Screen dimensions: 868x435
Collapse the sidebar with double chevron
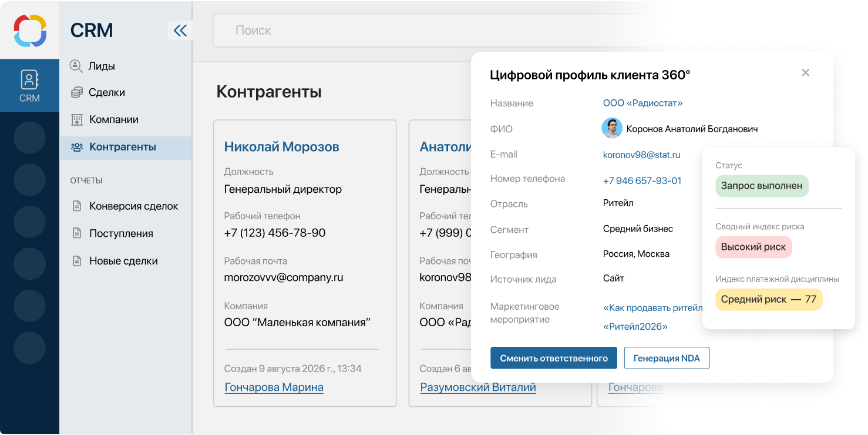coord(180,30)
